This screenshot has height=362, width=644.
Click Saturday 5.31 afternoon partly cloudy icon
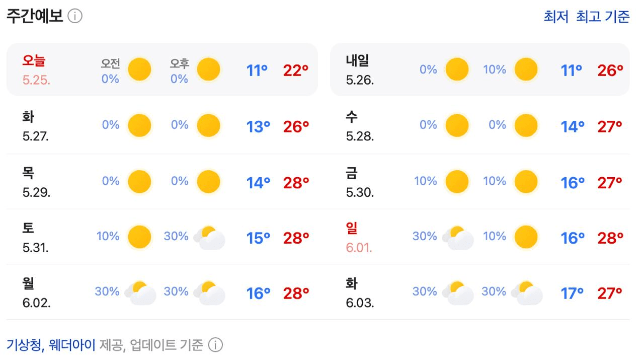(209, 238)
